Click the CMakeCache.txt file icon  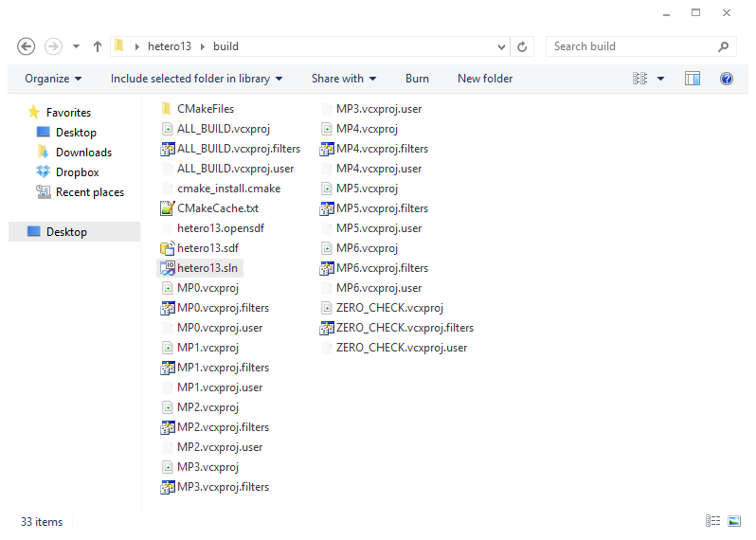[167, 208]
